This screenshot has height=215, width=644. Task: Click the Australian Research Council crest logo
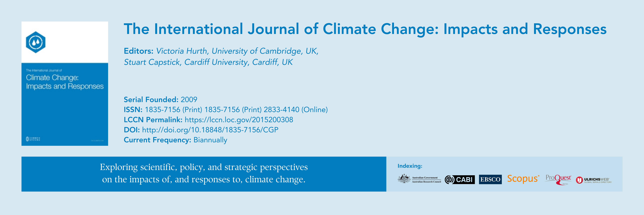click(x=419, y=179)
